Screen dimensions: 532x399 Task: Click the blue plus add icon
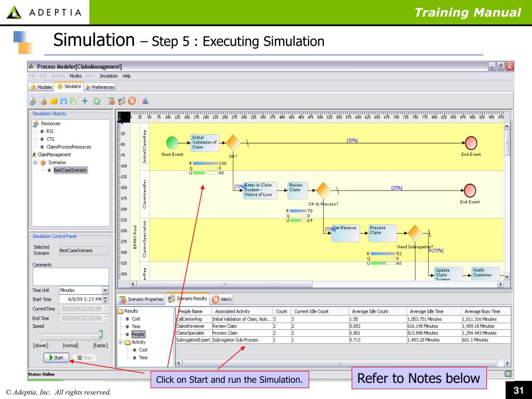pyautogui.click(x=85, y=101)
